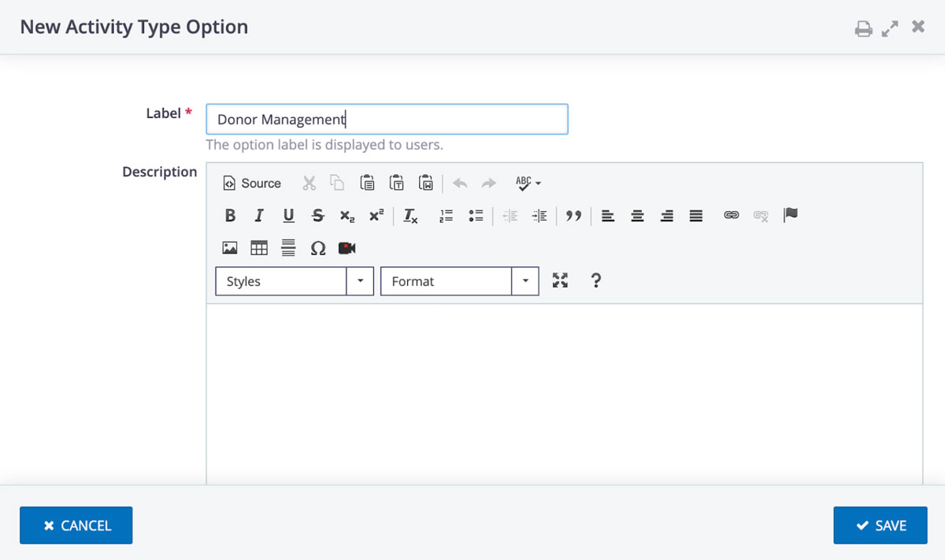Toggle the numbered list
Viewport: 945px width, 560px height.
click(446, 215)
